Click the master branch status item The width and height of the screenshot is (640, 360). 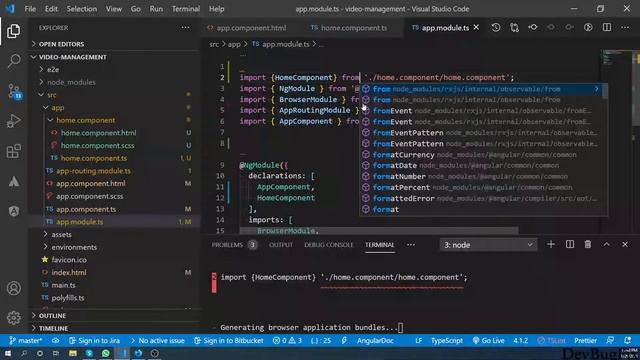25,340
